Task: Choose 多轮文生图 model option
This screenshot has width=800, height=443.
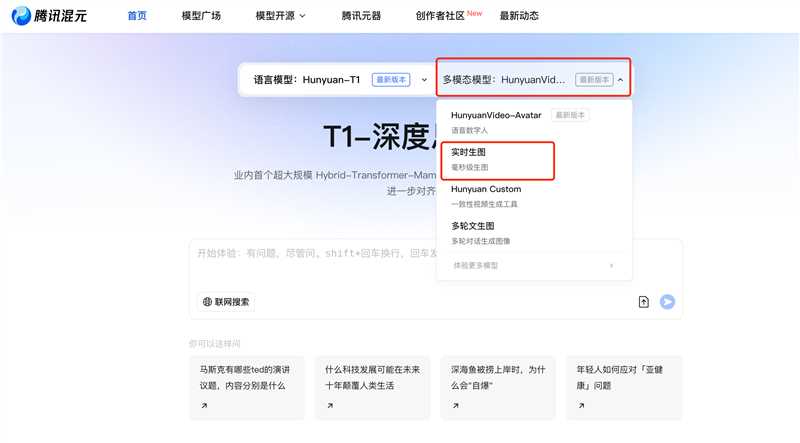Action: point(534,233)
